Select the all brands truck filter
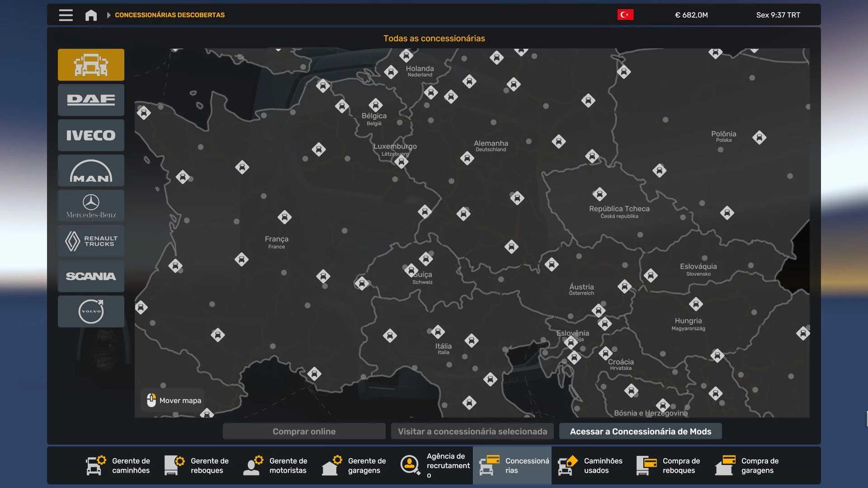The width and height of the screenshot is (868, 488). tap(91, 65)
